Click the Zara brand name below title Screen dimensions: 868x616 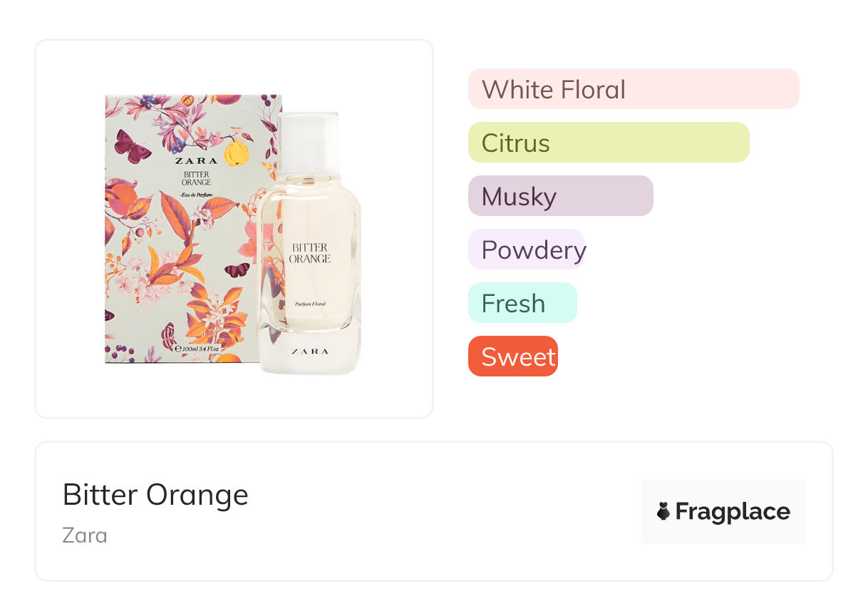(x=85, y=535)
